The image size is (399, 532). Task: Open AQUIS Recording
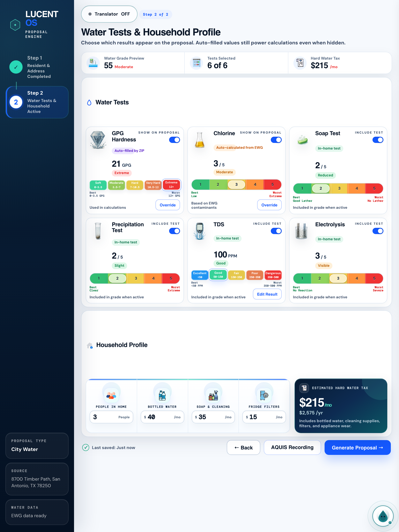tap(292, 447)
